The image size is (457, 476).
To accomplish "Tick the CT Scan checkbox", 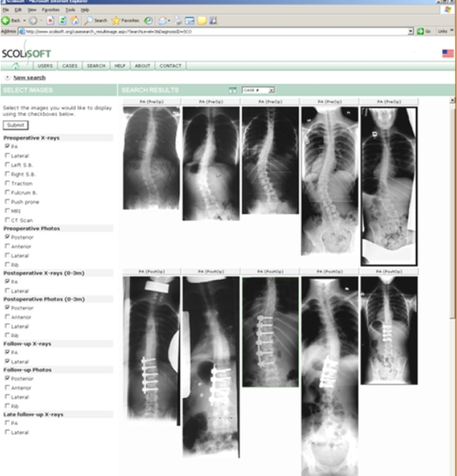I will 7,220.
